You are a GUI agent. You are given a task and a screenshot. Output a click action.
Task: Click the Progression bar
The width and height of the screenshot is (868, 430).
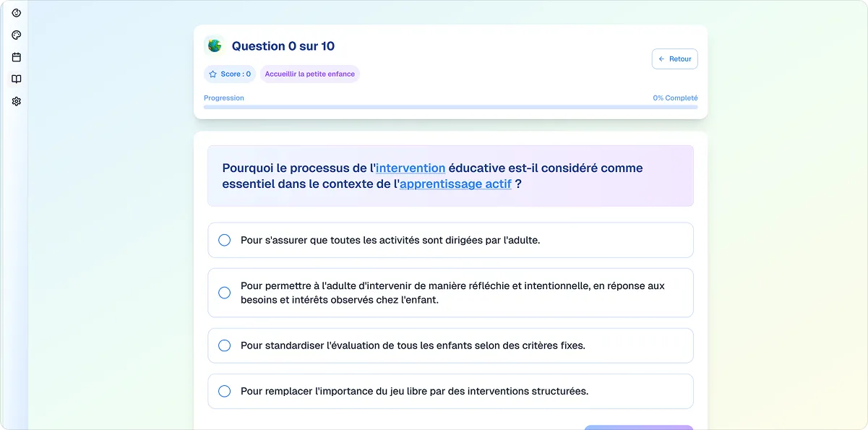pos(450,107)
